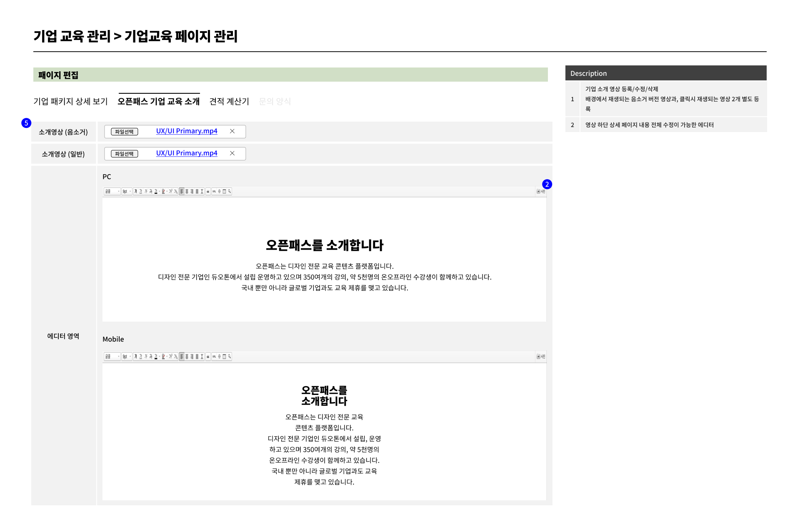
Task: Remove the file from 소개영상 (음소거)
Action: click(x=232, y=131)
